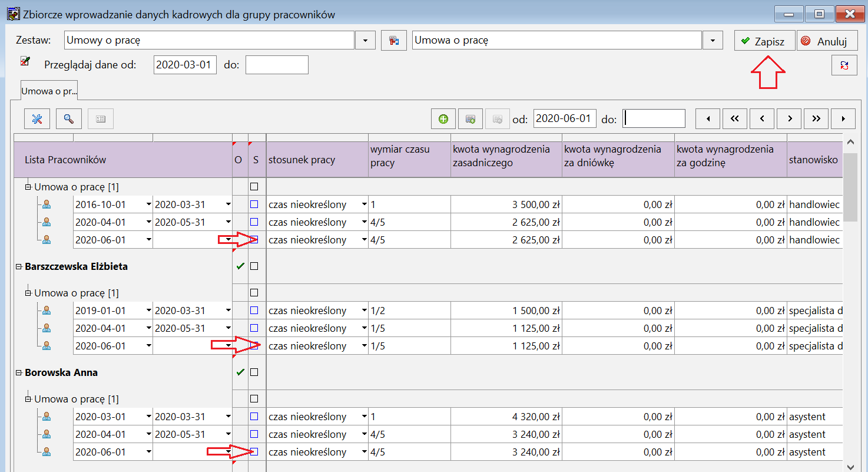Open 'czas nieokreślony' dropdown in the 1 500,00 zł row
Image resolution: width=868 pixels, height=472 pixels.
click(x=365, y=311)
